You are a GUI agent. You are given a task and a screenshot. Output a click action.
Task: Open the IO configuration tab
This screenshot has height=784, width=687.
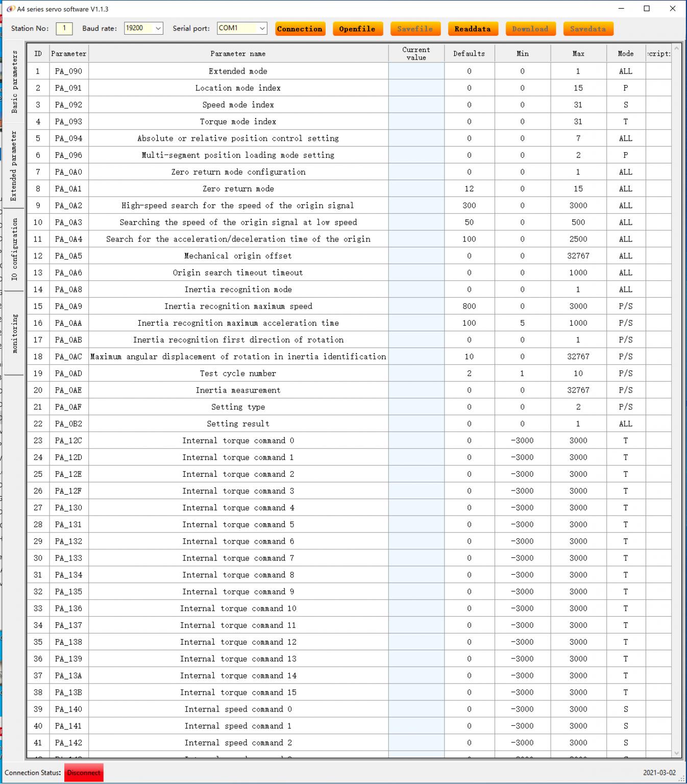[x=14, y=249]
